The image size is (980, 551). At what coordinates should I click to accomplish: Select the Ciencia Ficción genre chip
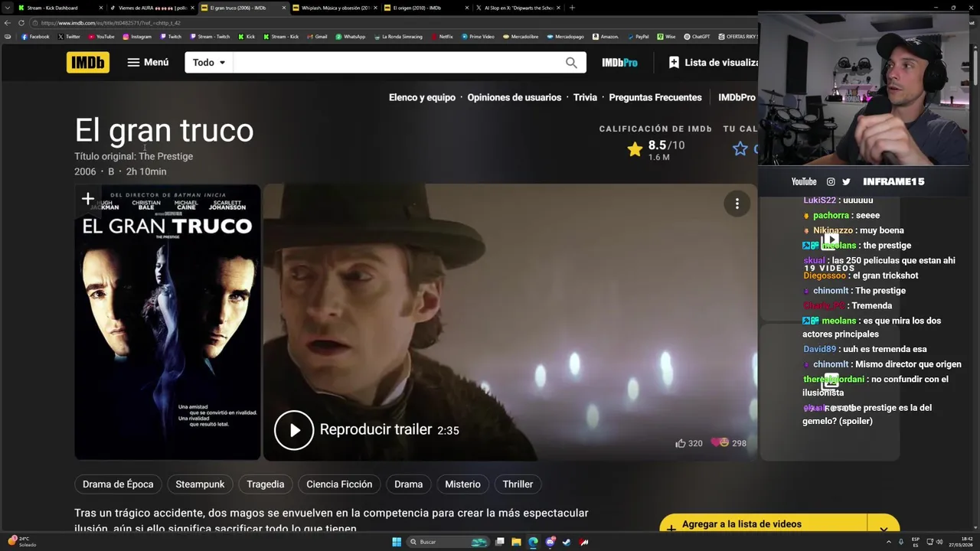pyautogui.click(x=339, y=484)
